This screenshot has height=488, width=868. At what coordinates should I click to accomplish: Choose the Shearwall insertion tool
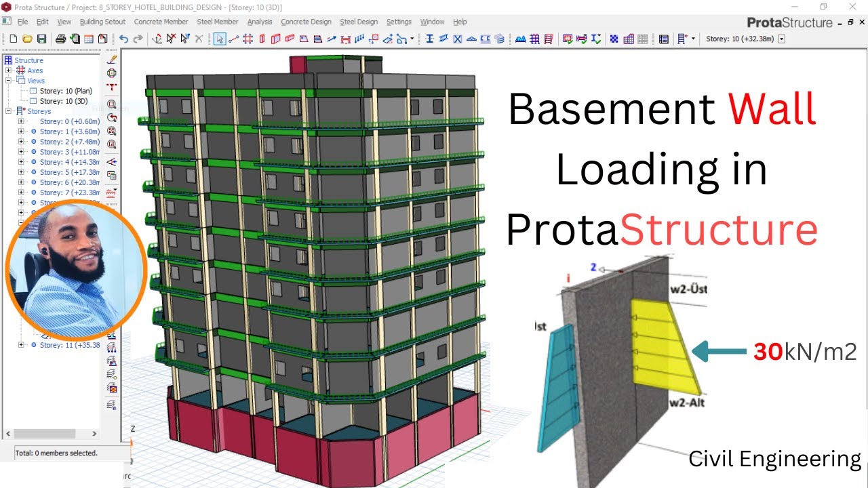(275, 39)
